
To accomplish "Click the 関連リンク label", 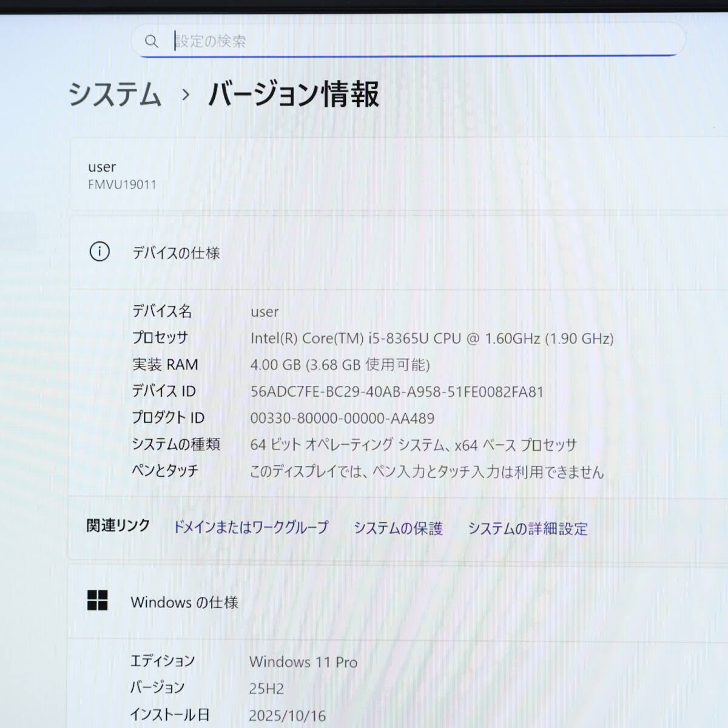I will pos(118,525).
